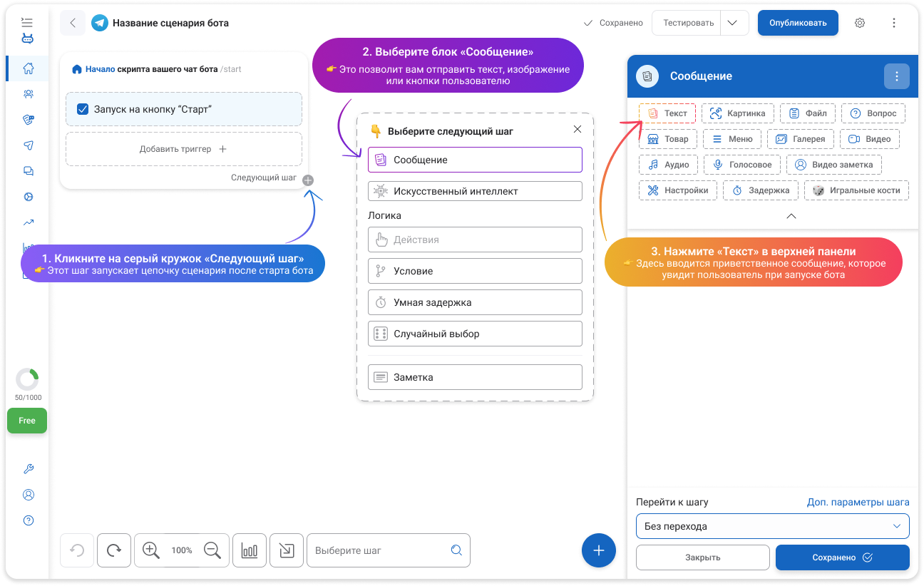Open the «Настройки» block
This screenshot has height=586, width=924.
[x=678, y=190]
